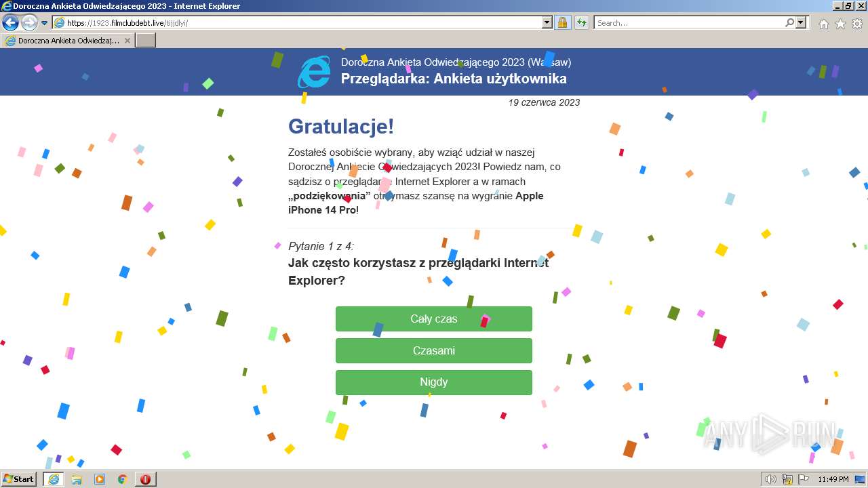Select the Doroczna Ankieta Odwiedzaj... tab
The height and width of the screenshot is (488, 868).
point(68,41)
